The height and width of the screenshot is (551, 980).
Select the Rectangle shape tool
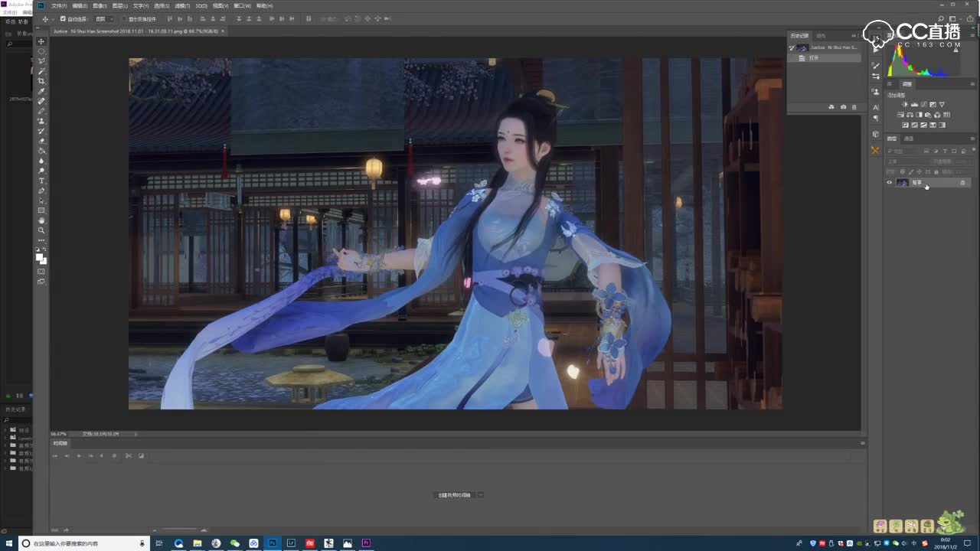[x=41, y=210]
